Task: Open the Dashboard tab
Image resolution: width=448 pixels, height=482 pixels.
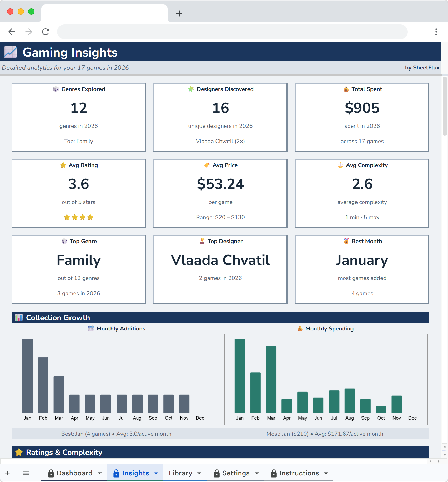Action: click(x=74, y=473)
